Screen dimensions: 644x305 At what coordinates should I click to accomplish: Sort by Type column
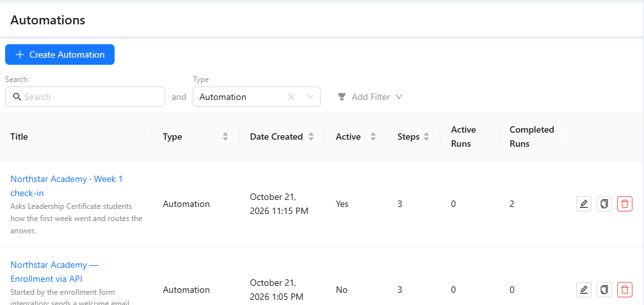[x=225, y=137]
